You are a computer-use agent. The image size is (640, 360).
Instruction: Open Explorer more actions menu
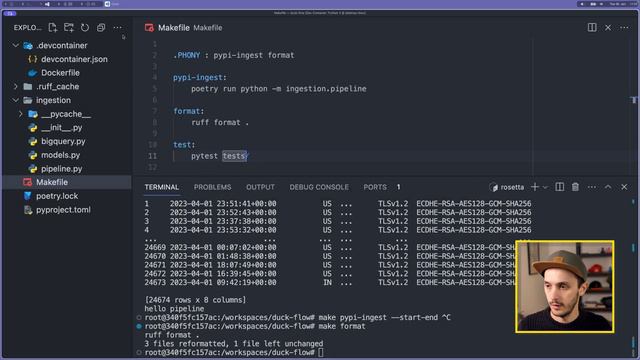coord(118,27)
